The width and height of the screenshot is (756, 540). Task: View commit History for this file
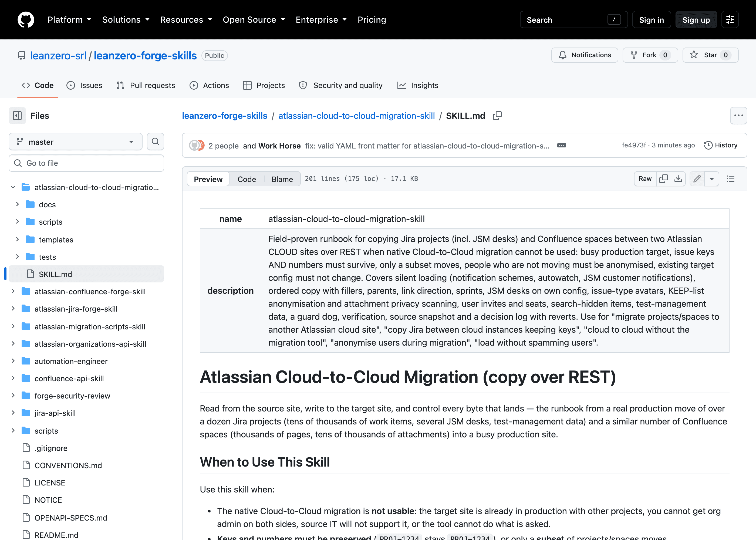721,145
